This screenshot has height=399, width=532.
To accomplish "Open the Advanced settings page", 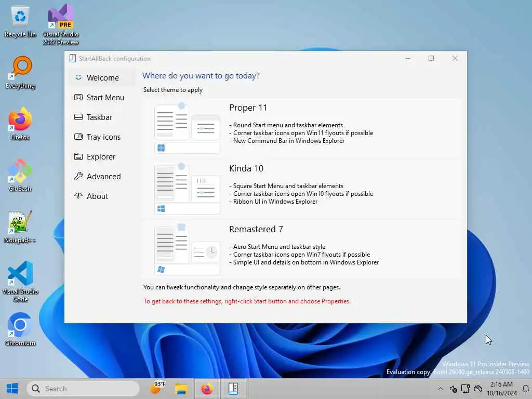I will click(102, 176).
